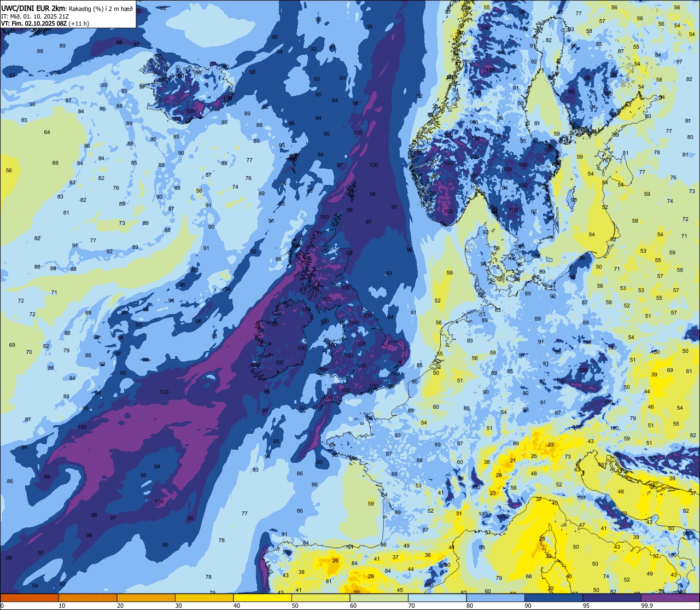Click the '10' label under the legend

(62, 606)
